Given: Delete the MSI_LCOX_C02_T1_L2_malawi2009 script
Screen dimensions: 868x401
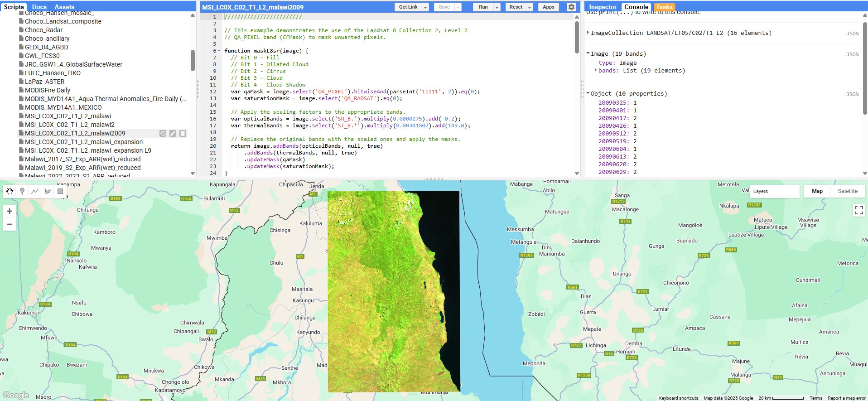Looking at the screenshot, I should click(183, 133).
